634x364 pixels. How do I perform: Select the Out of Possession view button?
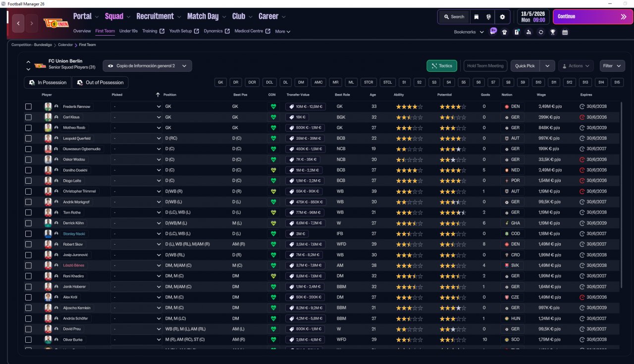coord(100,83)
